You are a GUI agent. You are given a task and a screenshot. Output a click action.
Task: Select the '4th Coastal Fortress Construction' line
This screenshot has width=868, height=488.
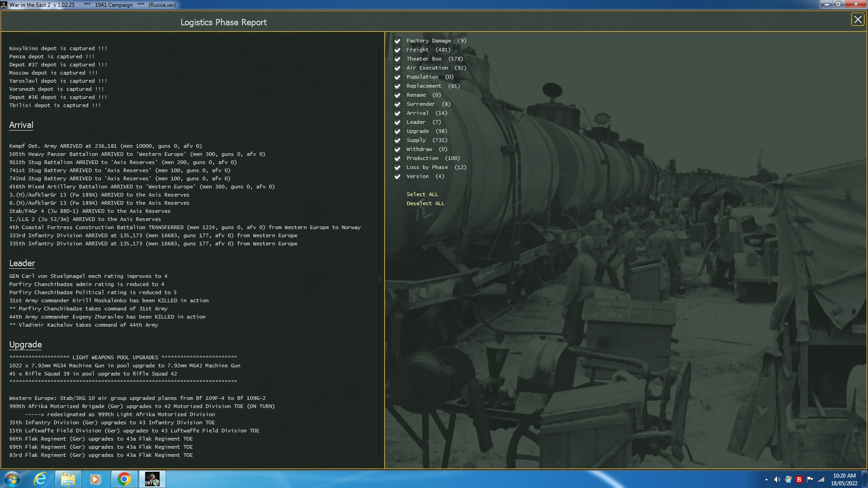(x=185, y=227)
